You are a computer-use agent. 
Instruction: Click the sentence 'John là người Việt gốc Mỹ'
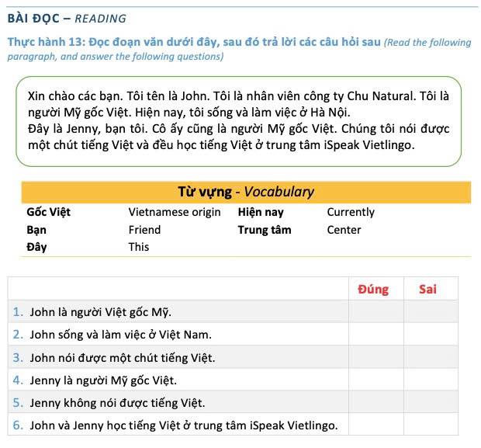(x=100, y=312)
